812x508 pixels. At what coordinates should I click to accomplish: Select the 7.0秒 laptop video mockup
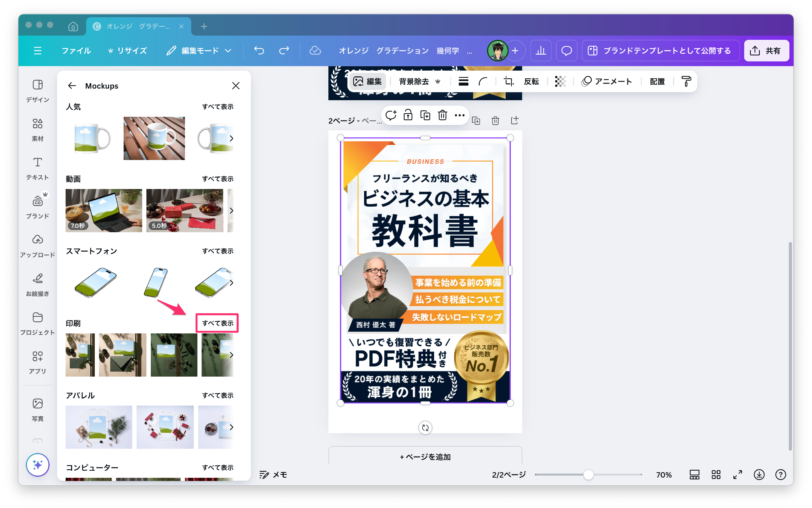[104, 210]
